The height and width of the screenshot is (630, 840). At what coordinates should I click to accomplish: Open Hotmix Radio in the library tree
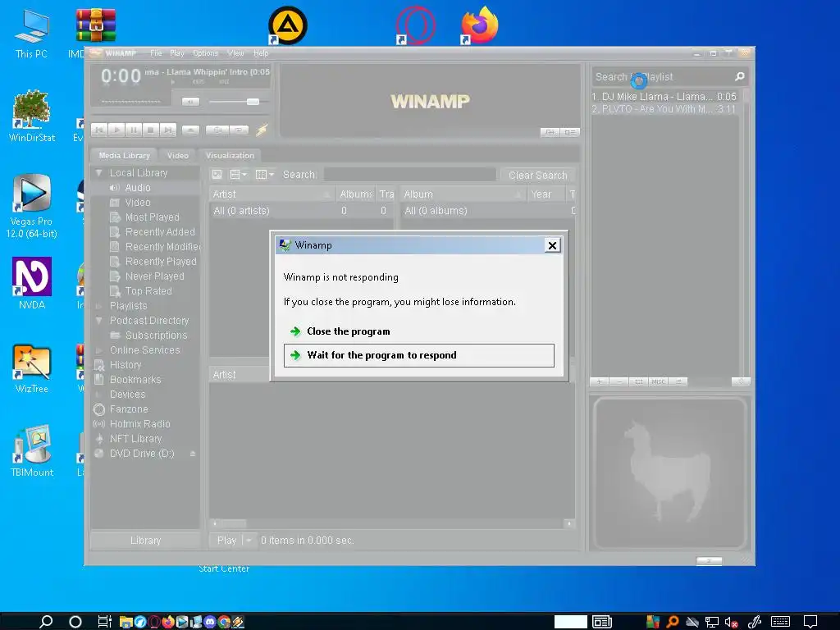[139, 424]
